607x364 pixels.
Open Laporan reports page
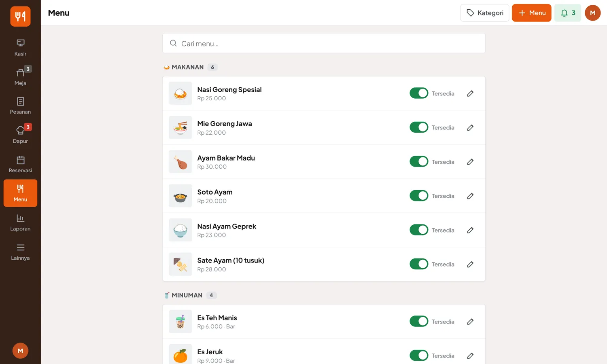click(20, 222)
